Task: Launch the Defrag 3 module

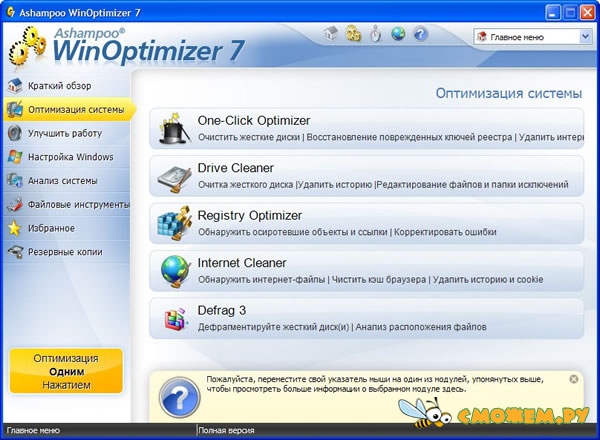Action: pos(367,318)
